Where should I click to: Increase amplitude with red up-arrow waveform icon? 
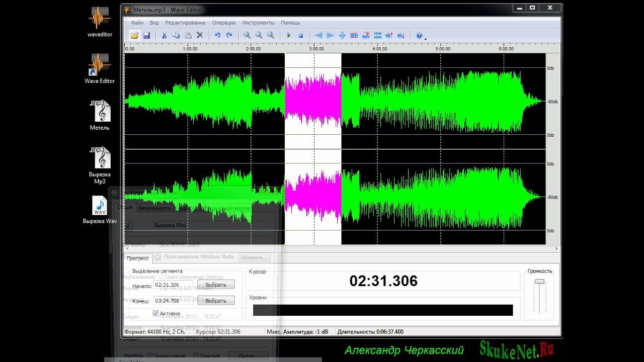click(389, 35)
